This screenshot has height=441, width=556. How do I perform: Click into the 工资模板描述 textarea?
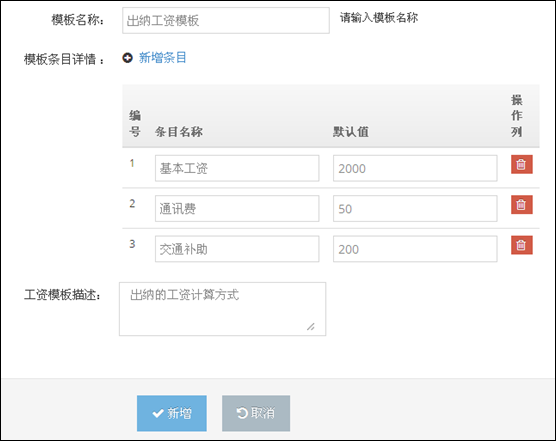[x=222, y=309]
